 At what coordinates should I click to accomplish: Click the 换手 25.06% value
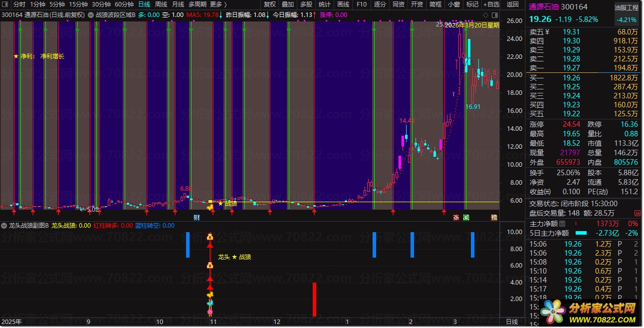pyautogui.click(x=568, y=173)
